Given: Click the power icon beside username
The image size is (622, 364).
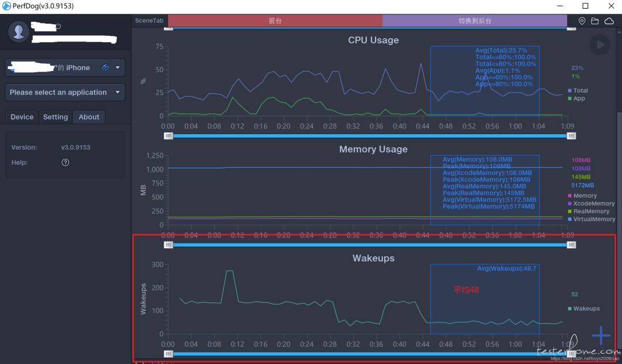Looking at the screenshot, I should click(58, 26).
